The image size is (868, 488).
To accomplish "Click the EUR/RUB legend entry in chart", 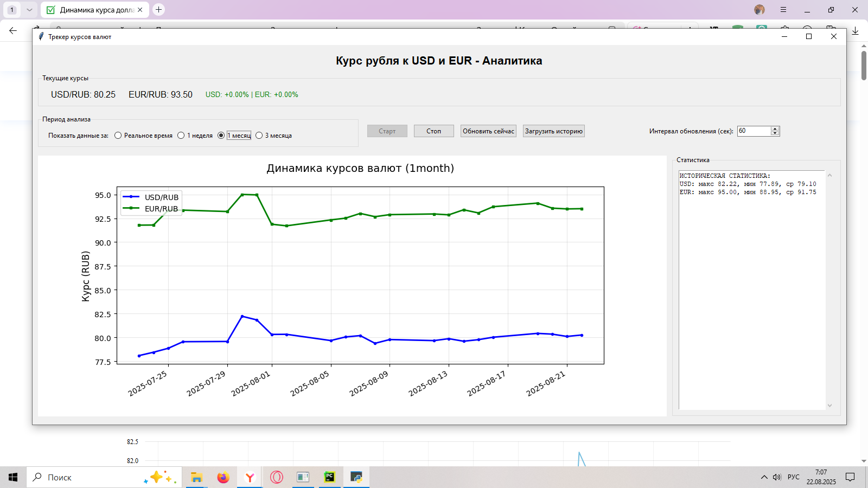I will (151, 209).
